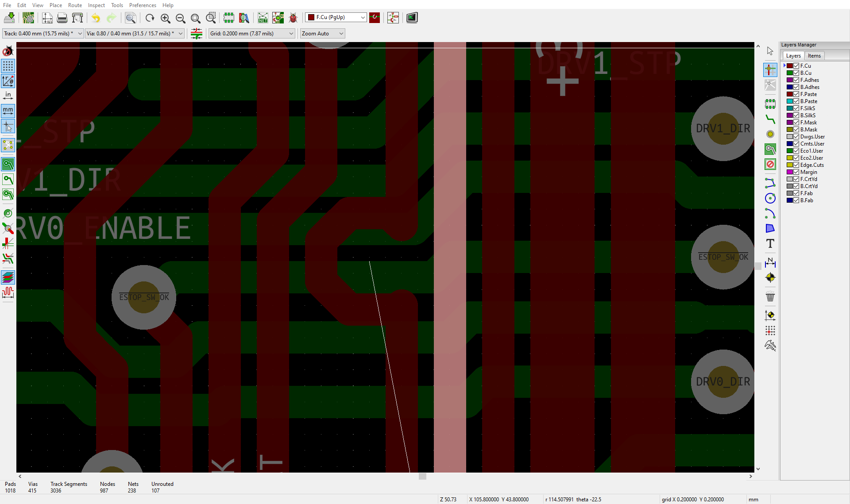Open the Grid size dropdown
Image resolution: width=850 pixels, height=504 pixels.
[251, 34]
